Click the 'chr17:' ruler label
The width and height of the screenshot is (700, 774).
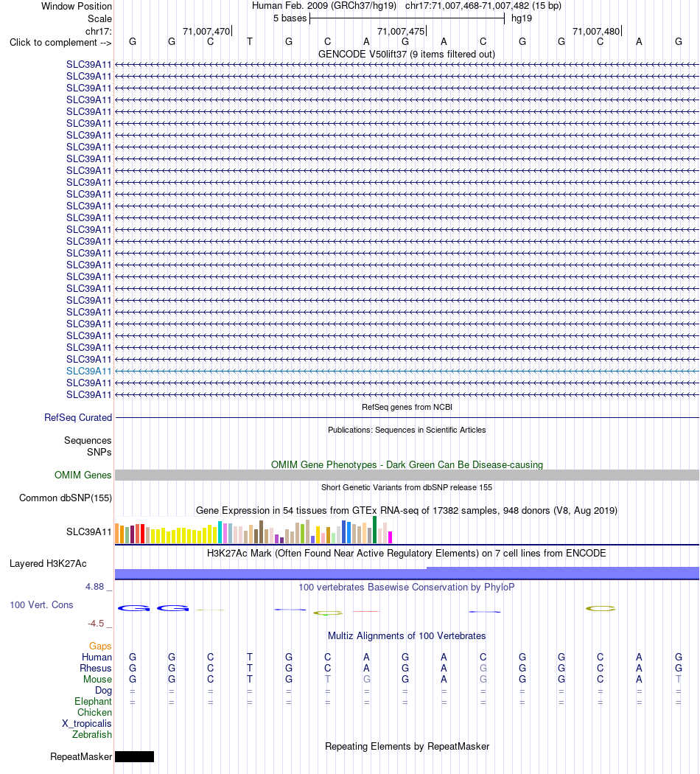(x=99, y=32)
